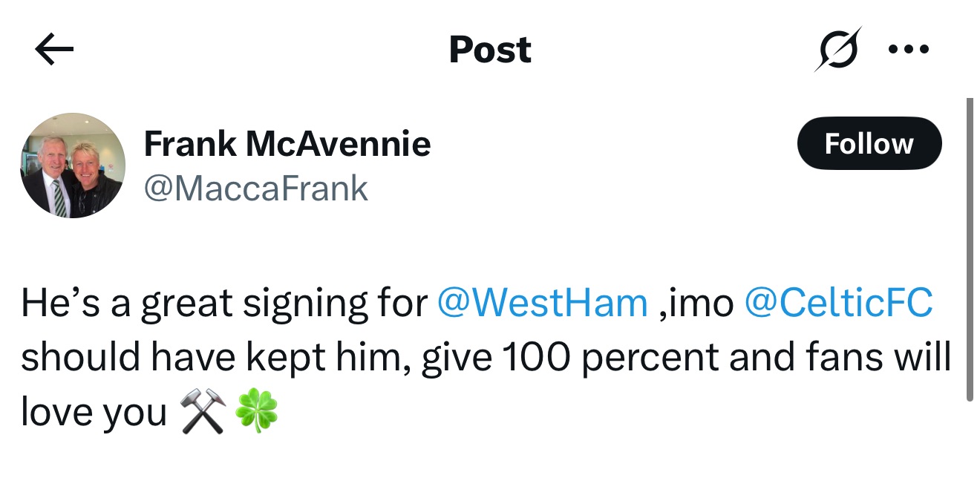Click the shamrock emoji

pos(256,411)
